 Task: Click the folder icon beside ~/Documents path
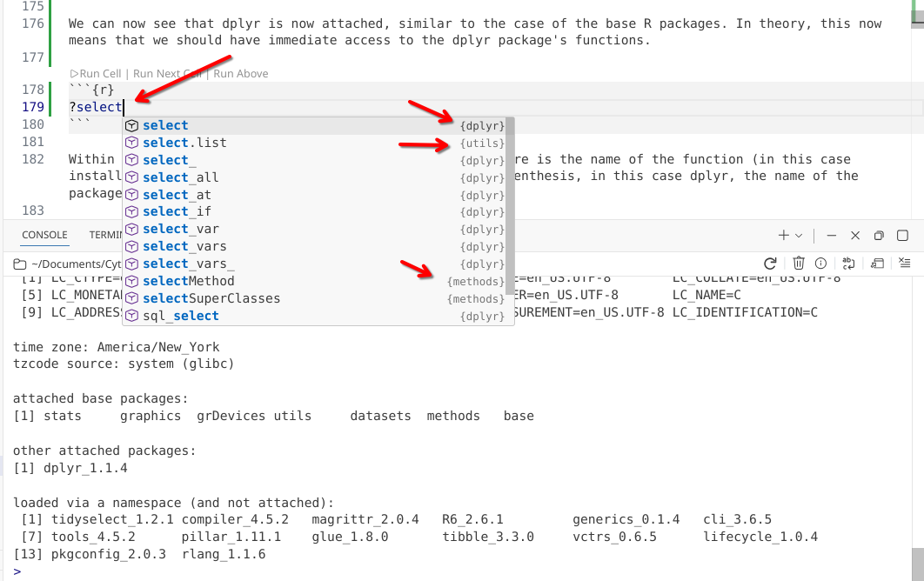click(20, 264)
